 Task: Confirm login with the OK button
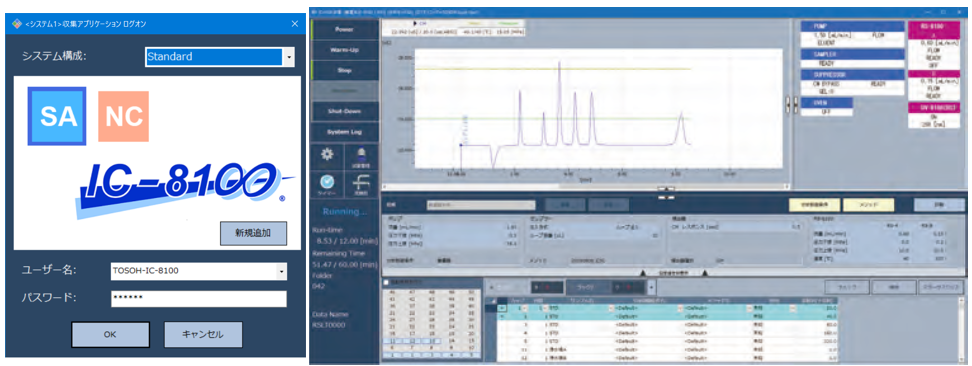[x=110, y=334]
